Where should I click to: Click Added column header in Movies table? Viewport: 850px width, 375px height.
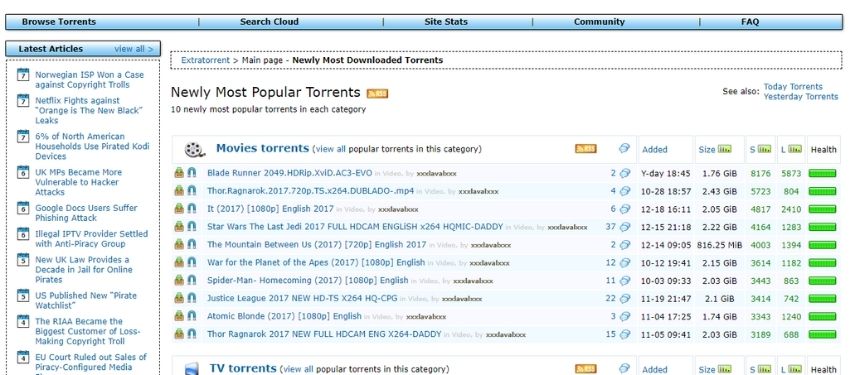pyautogui.click(x=654, y=150)
